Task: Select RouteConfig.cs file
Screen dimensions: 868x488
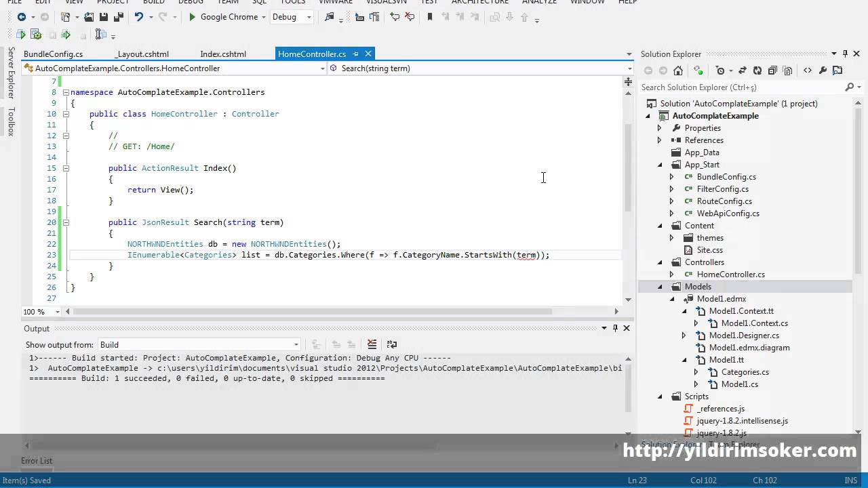Action: tap(724, 201)
